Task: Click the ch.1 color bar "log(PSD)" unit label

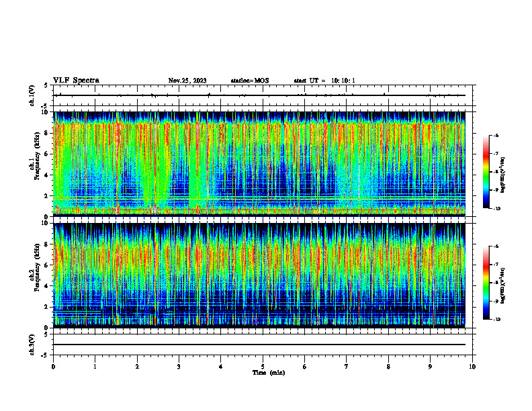Action: (504, 175)
